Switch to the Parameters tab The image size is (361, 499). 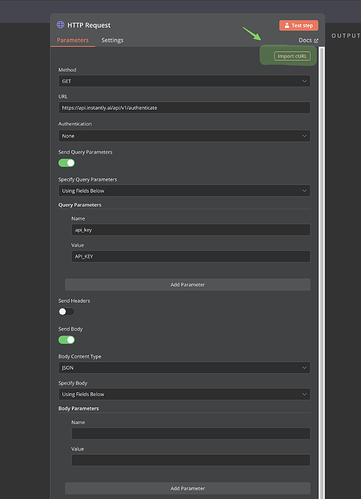tap(73, 40)
